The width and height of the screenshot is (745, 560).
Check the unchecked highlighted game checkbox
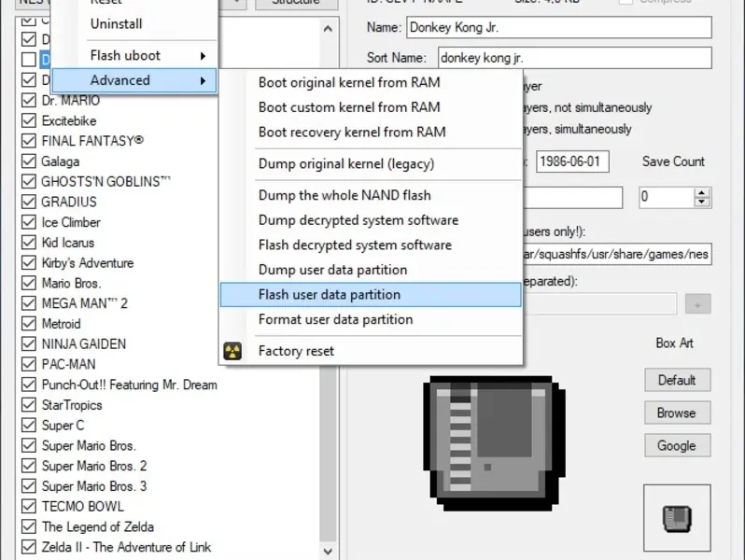pyautogui.click(x=29, y=60)
